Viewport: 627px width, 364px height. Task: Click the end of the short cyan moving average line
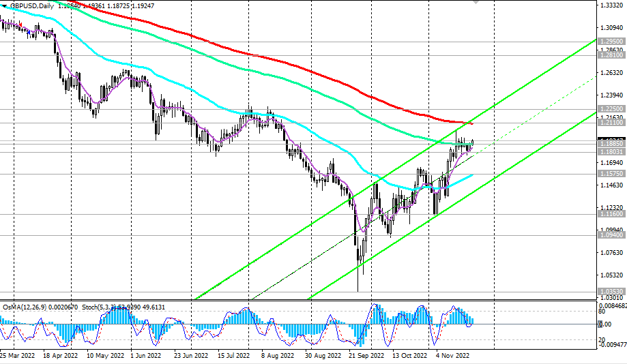[x=472, y=175]
